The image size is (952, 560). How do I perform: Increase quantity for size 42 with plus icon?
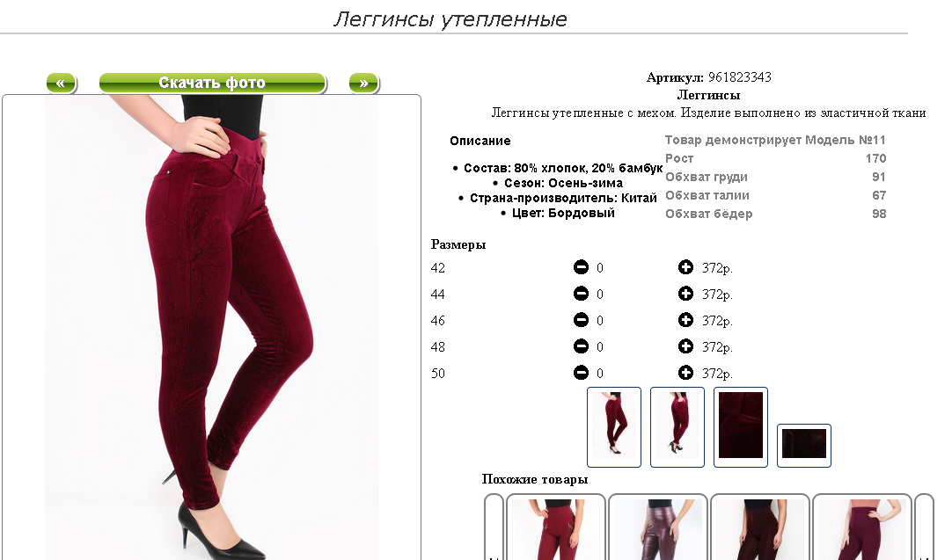point(685,267)
